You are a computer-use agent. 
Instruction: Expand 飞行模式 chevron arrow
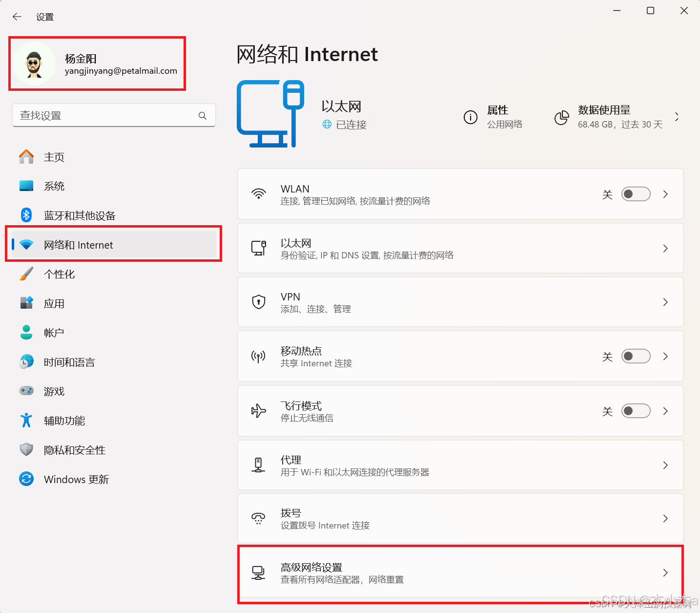[x=665, y=411]
